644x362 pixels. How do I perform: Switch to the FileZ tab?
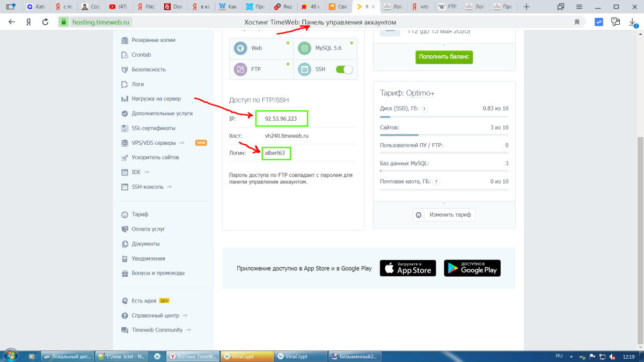(147, 7)
